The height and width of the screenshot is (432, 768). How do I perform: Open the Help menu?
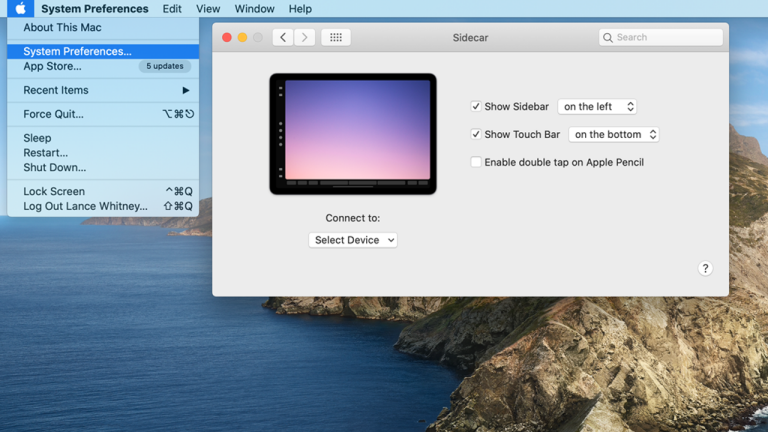coord(300,9)
